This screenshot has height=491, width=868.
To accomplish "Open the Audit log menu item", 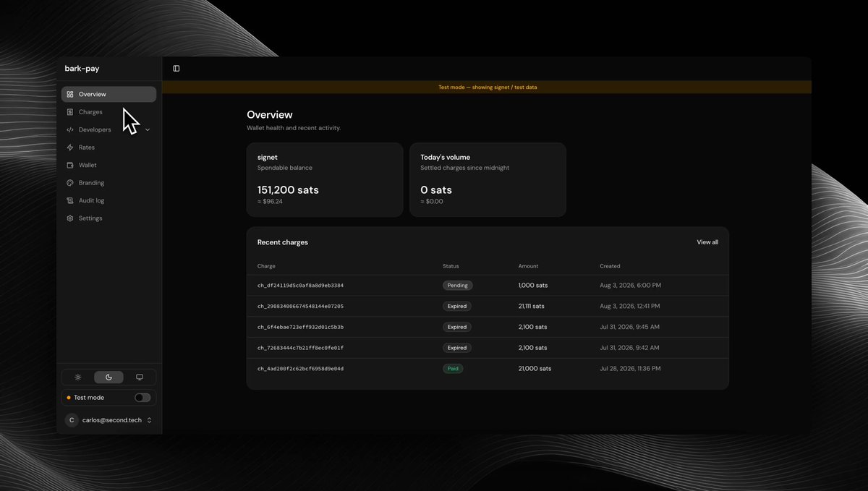I will click(x=109, y=200).
